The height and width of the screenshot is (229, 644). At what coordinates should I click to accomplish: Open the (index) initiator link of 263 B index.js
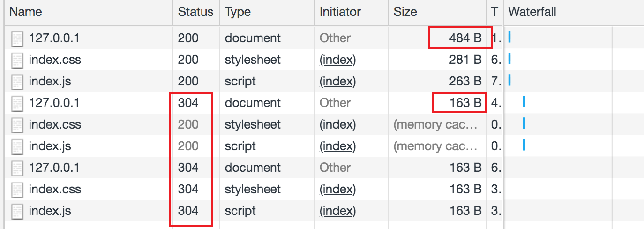click(337, 82)
